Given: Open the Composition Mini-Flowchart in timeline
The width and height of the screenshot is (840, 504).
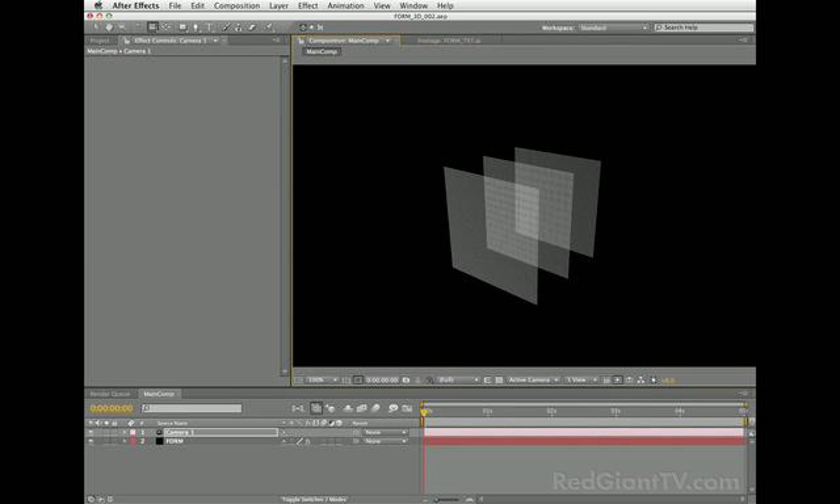Looking at the screenshot, I should (x=298, y=408).
